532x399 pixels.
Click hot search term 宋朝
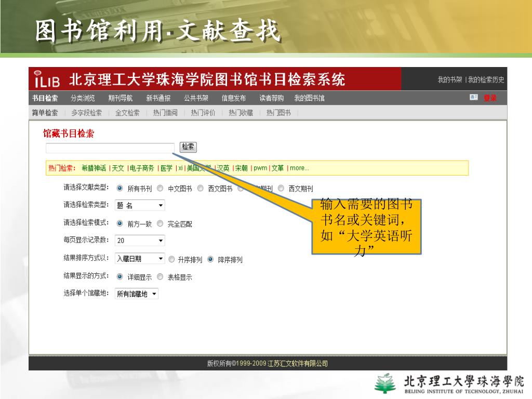tap(241, 168)
